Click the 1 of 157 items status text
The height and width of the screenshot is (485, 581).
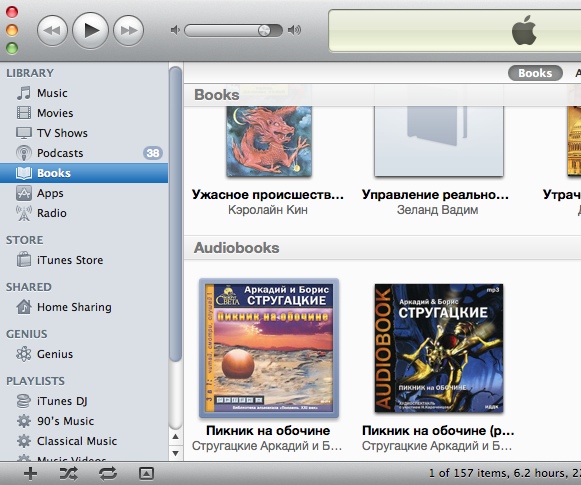504,473
